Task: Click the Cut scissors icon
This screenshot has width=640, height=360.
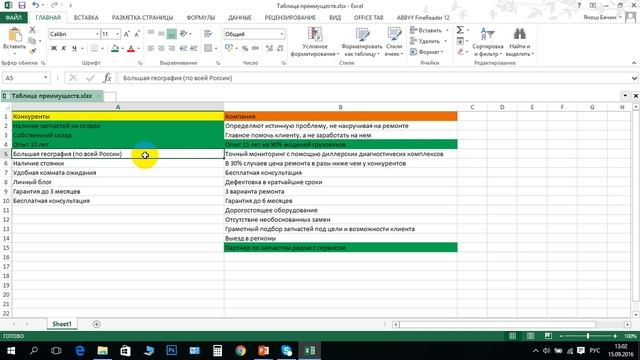Action: [32, 30]
